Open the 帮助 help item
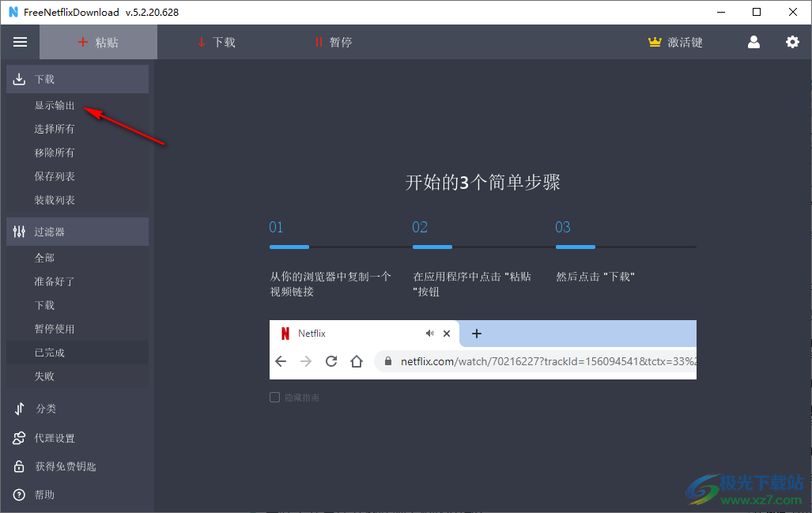 (x=44, y=495)
